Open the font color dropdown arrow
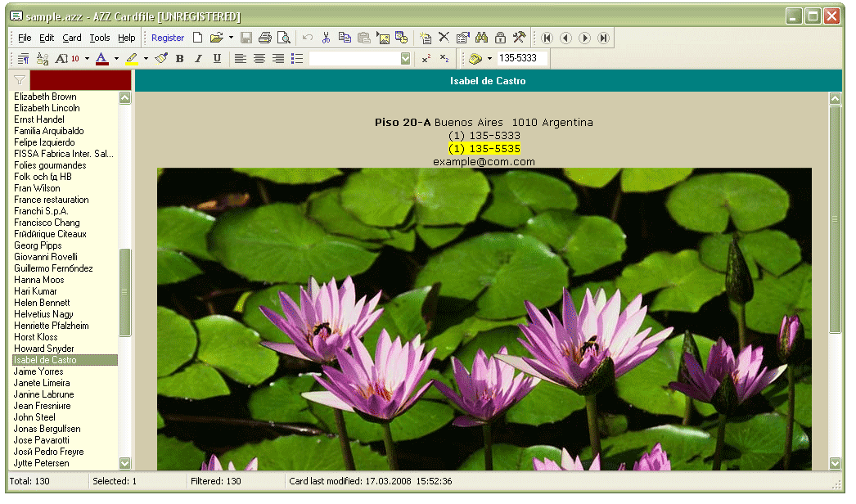The height and width of the screenshot is (504, 856). click(x=116, y=58)
